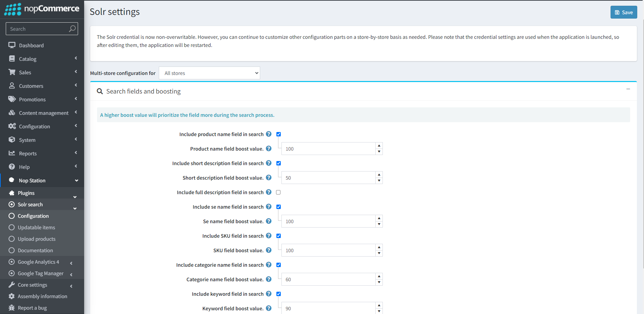
Task: Open the Multi-store configuration dropdown
Action: 209,73
